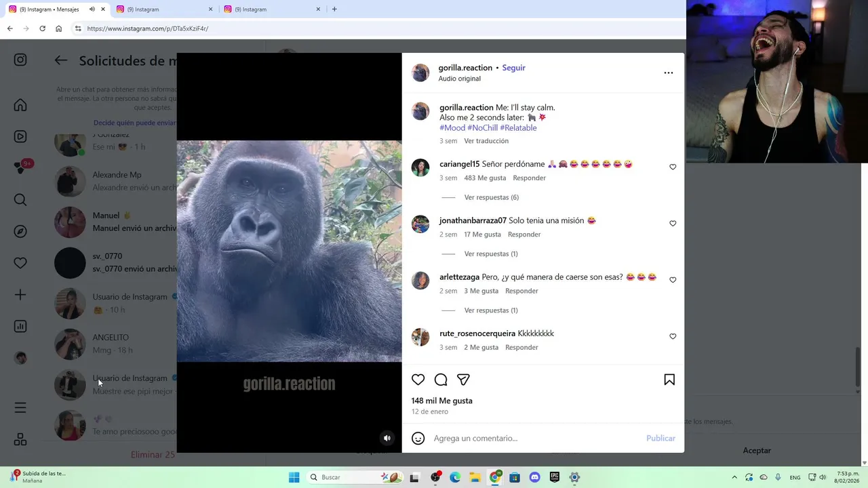Open the post's three-dot options menu

coord(669,73)
